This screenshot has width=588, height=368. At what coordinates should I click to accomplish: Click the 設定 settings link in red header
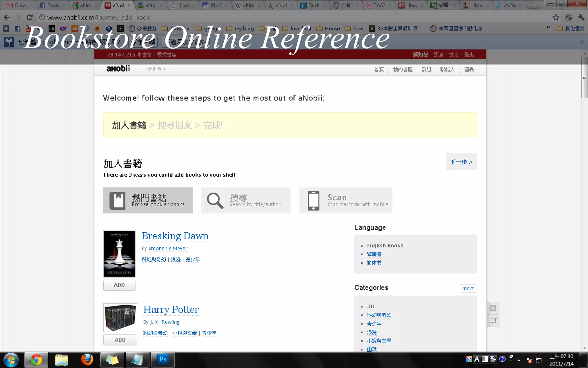(x=454, y=55)
